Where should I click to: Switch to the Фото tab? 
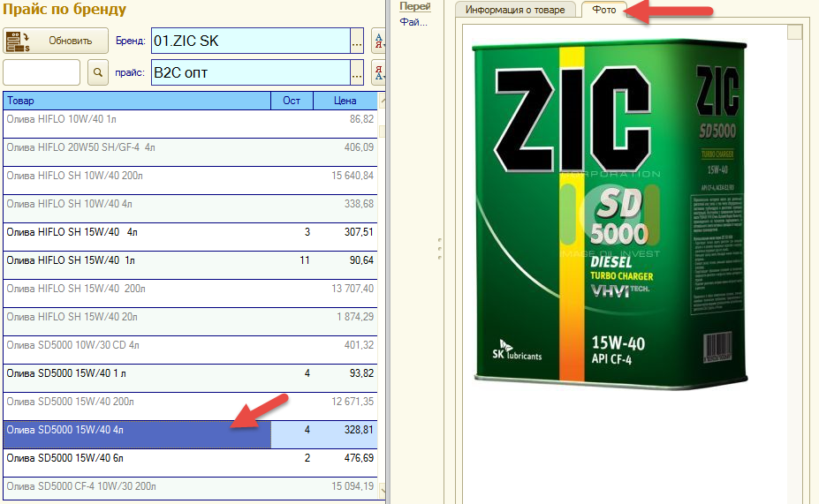603,10
